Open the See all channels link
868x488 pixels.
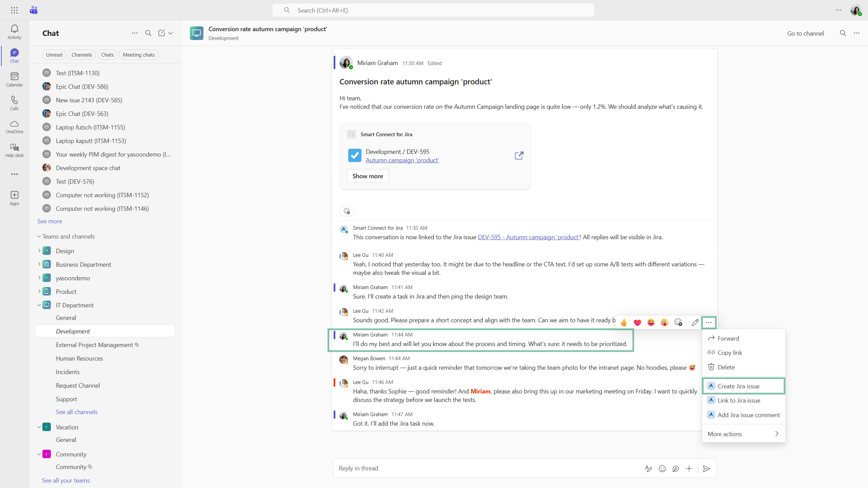pos(77,412)
